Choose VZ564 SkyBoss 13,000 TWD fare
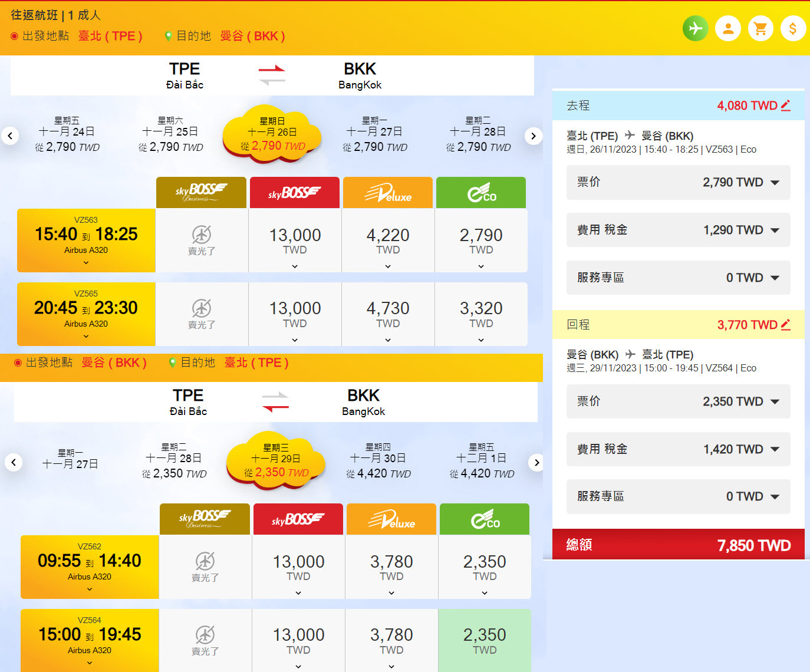 (x=298, y=641)
